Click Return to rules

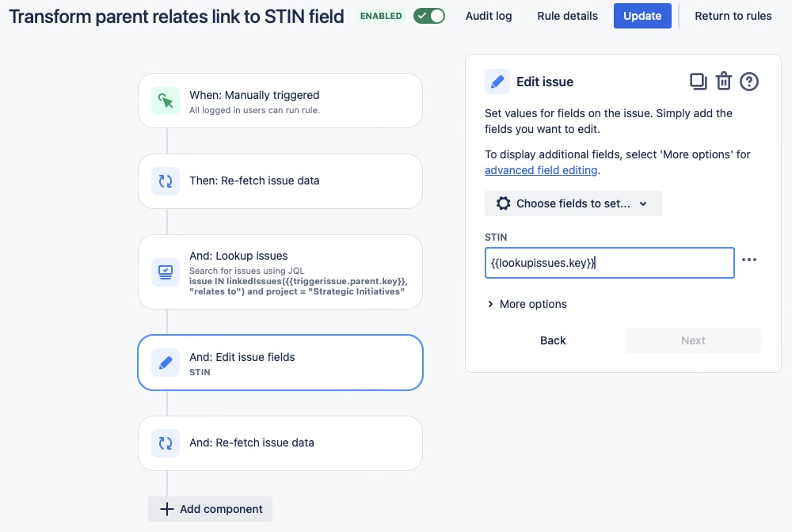coord(733,16)
